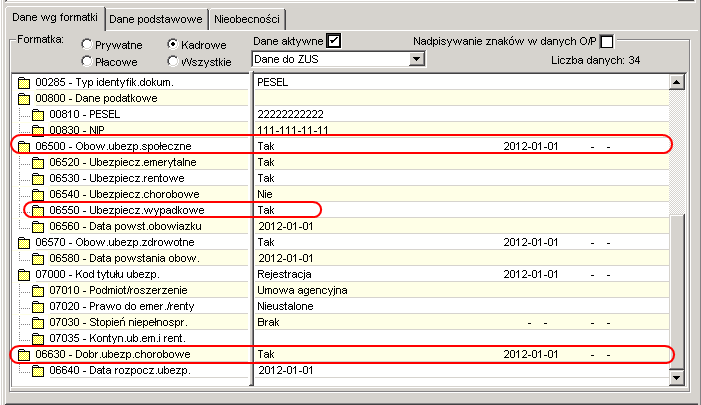This screenshot has height=405, width=701.
Task: Open the Dane do ZUS dropdown
Action: coord(416,59)
